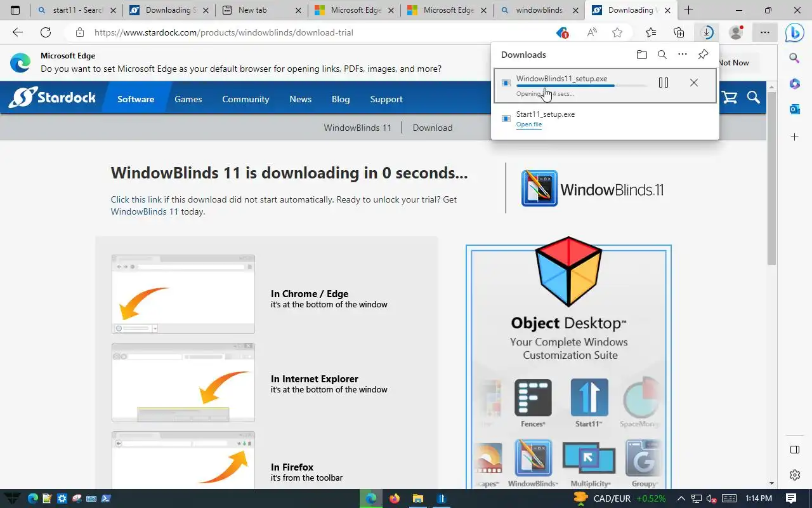
Task: Launch the Bing chat icon
Action: click(x=795, y=32)
